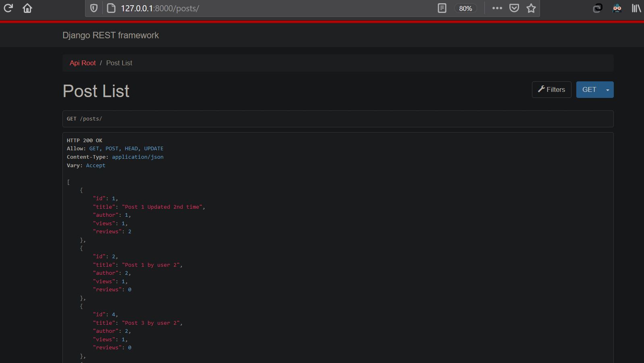This screenshot has width=644, height=363.
Task: Open the owl-face extension icon
Action: tap(617, 8)
